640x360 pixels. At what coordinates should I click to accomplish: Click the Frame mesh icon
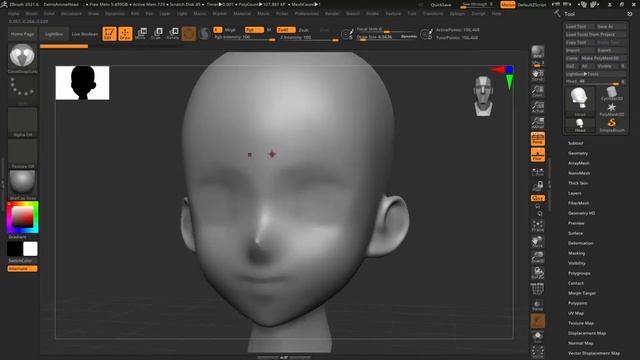click(x=538, y=226)
